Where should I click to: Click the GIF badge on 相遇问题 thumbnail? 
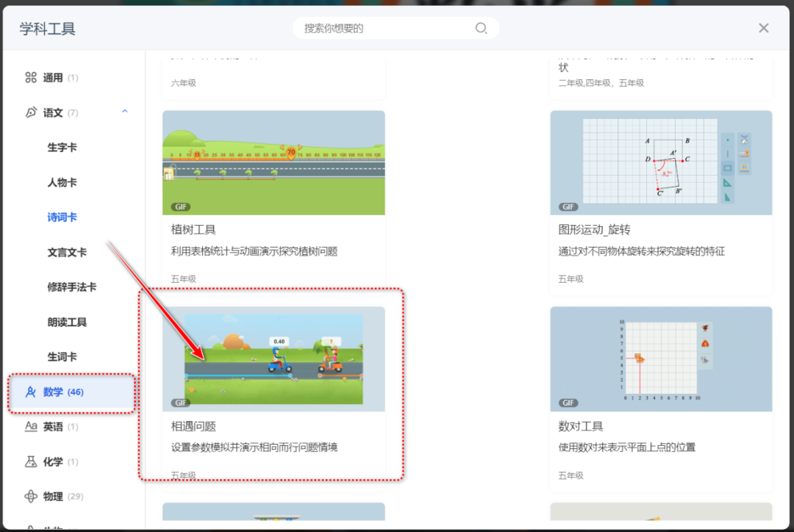182,402
